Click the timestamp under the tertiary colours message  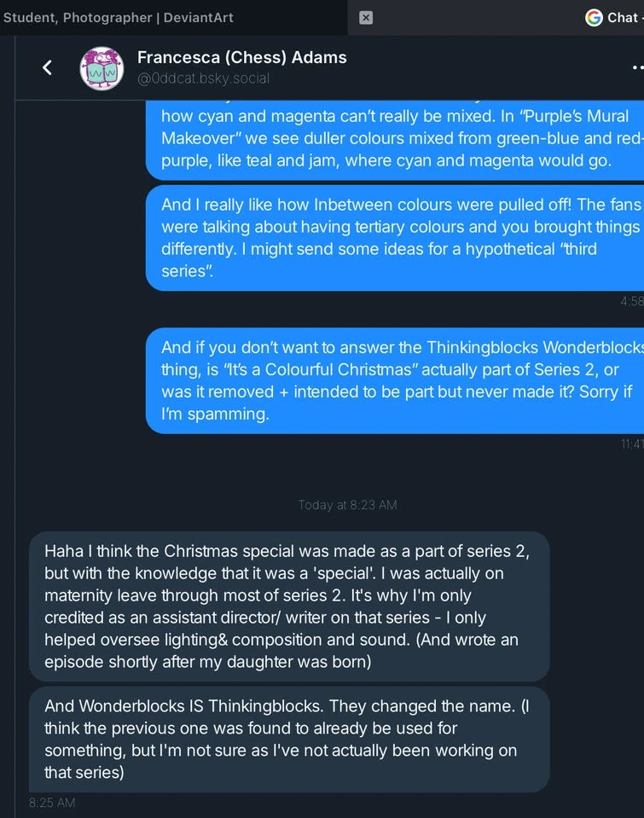(632, 300)
